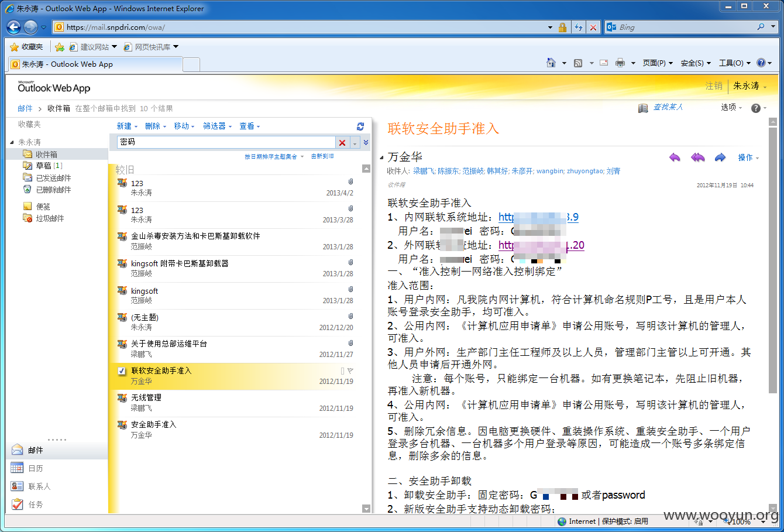Uncheck the checkbox of 联软安全助手准入 message

click(122, 371)
